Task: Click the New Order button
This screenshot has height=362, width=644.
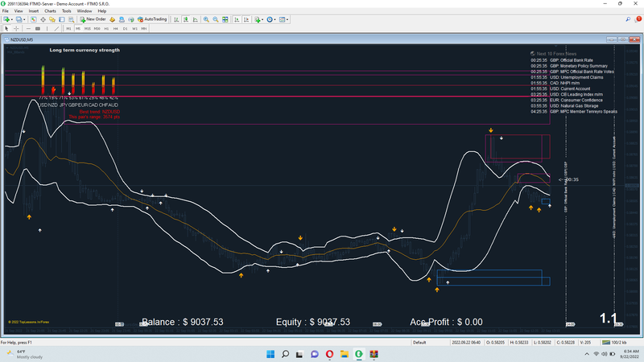Action: tap(93, 19)
